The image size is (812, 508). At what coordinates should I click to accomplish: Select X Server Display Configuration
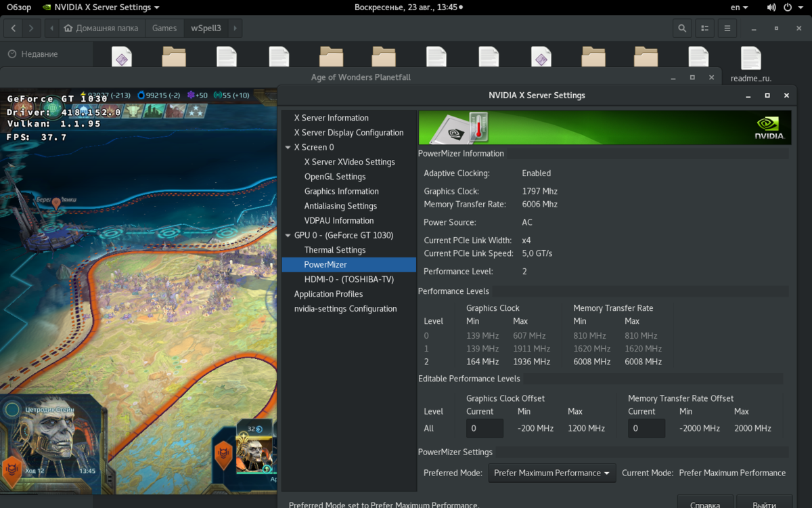[x=348, y=133]
